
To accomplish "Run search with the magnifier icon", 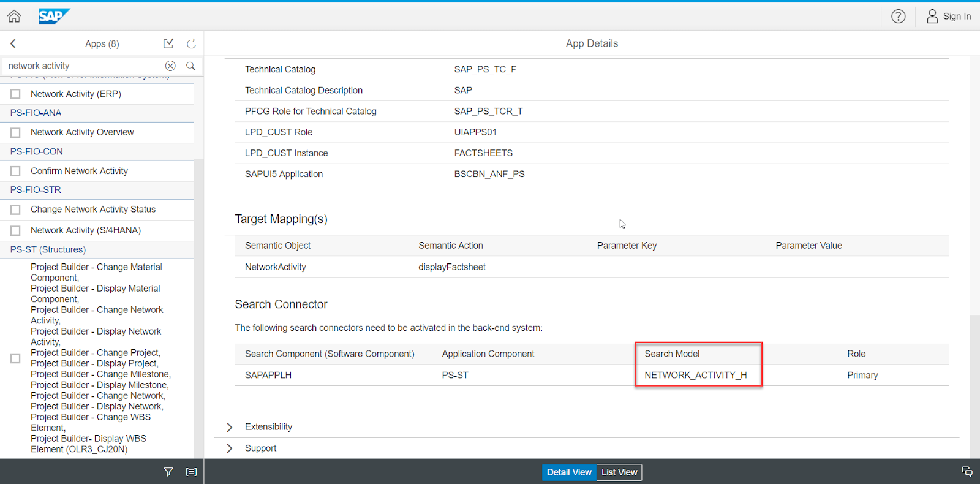I will point(190,66).
